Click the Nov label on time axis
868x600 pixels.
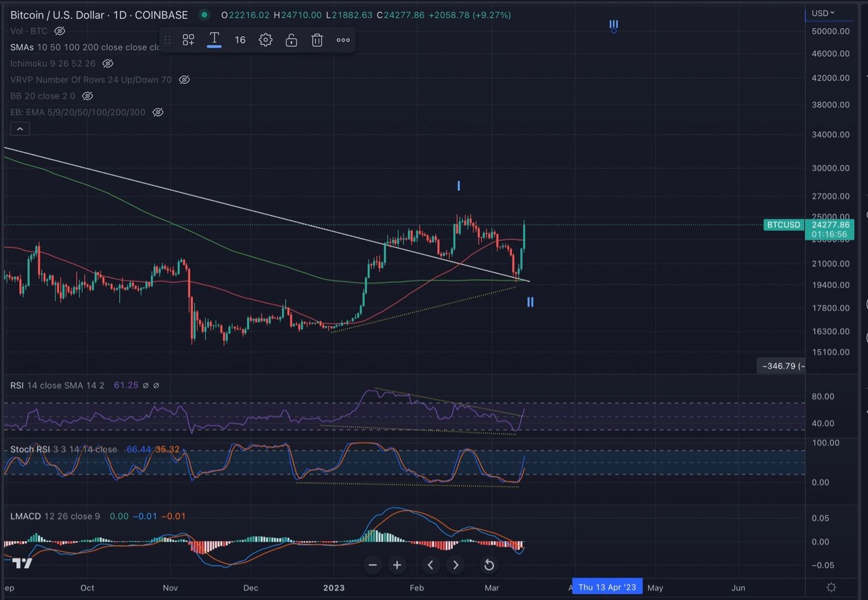click(170, 588)
